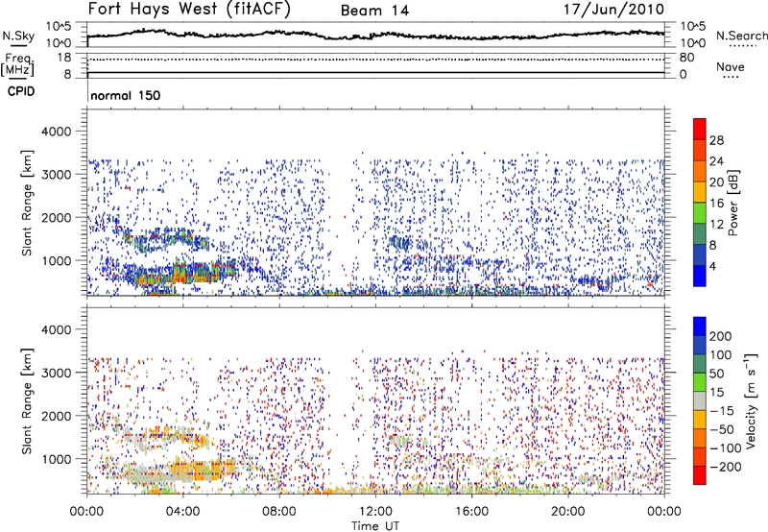768x532 pixels.
Task: Click the date '17/Jun/2010'
Action: click(x=613, y=9)
